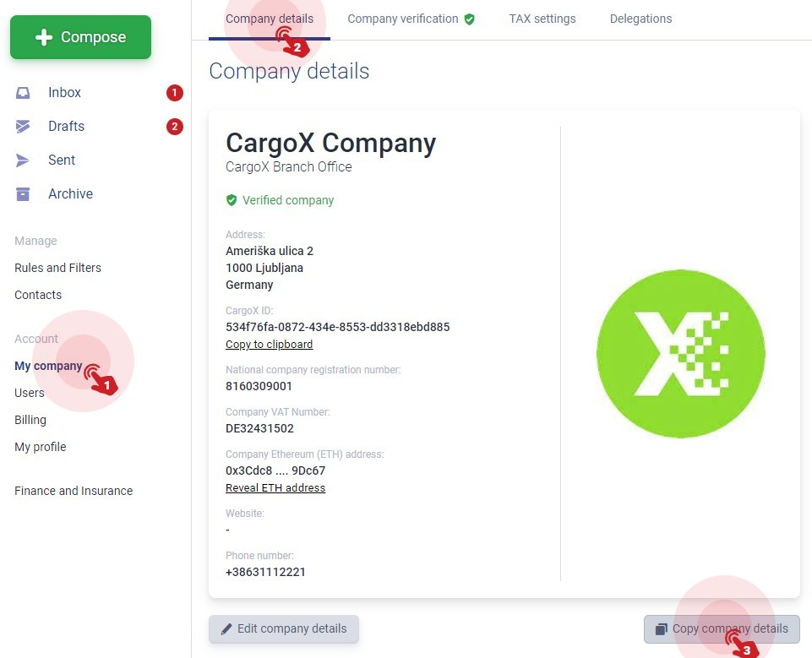
Task: Open Finance and Insurance
Action: point(74,491)
